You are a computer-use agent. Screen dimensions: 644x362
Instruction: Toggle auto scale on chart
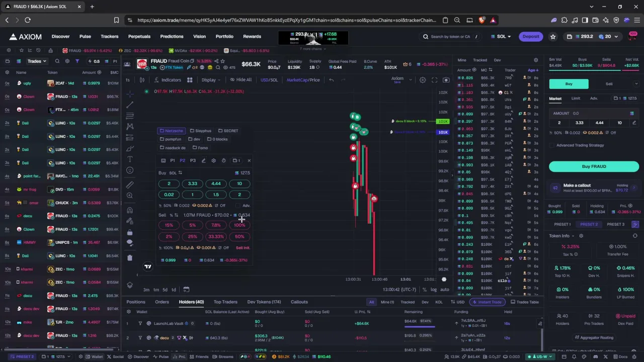tap(445, 290)
